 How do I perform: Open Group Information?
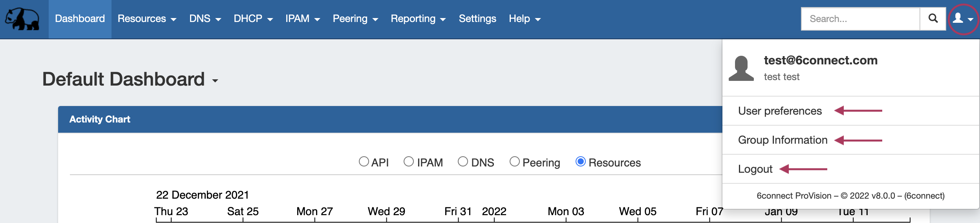click(x=783, y=140)
